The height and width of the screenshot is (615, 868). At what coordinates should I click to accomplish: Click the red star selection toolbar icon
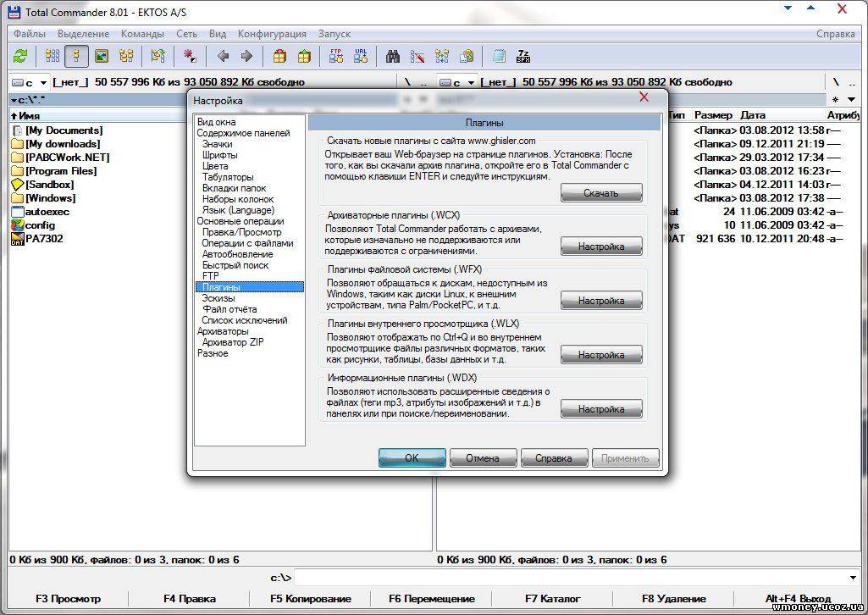(190, 56)
